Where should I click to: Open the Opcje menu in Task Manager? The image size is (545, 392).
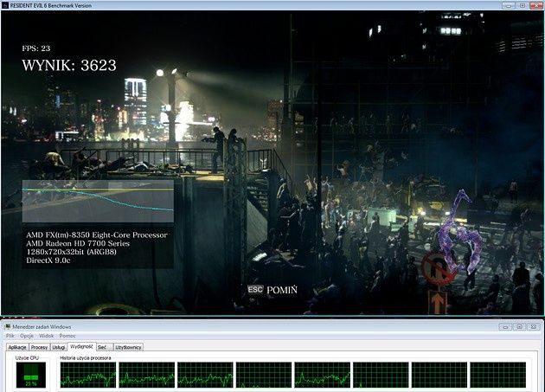pos(27,336)
